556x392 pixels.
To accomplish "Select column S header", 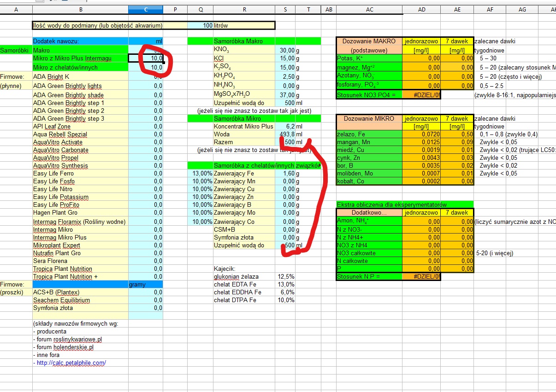I will point(285,10).
